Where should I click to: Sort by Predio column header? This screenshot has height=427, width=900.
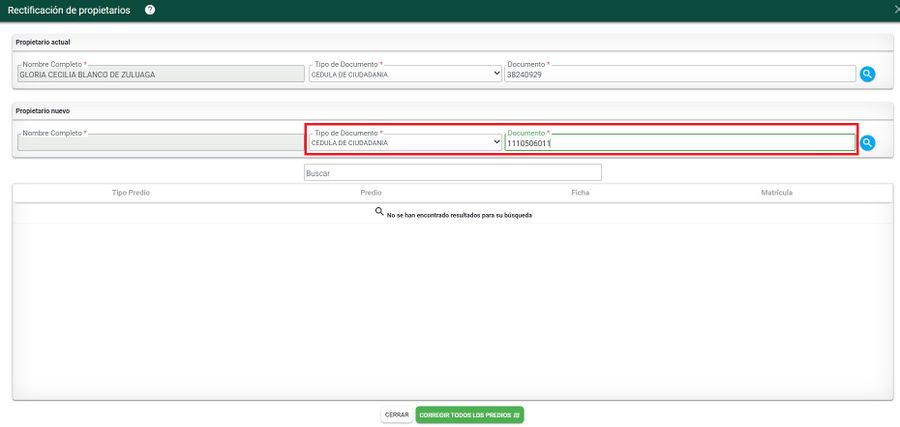pos(370,192)
